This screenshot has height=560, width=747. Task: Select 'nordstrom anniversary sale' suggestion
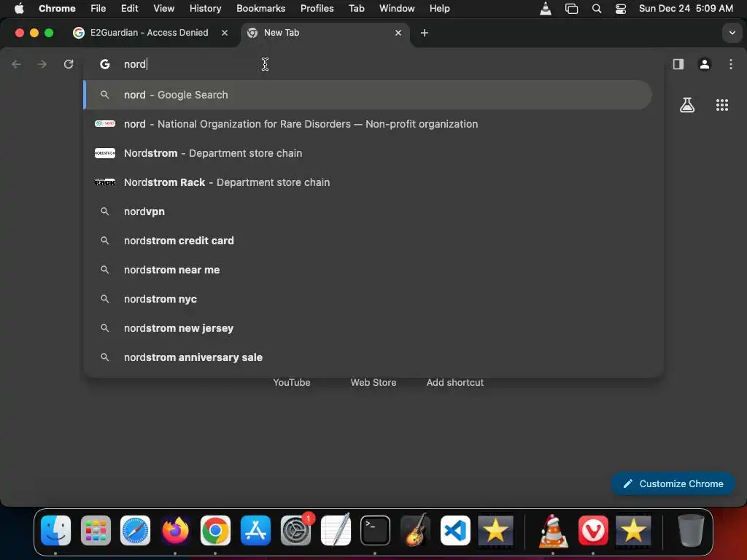(368, 357)
